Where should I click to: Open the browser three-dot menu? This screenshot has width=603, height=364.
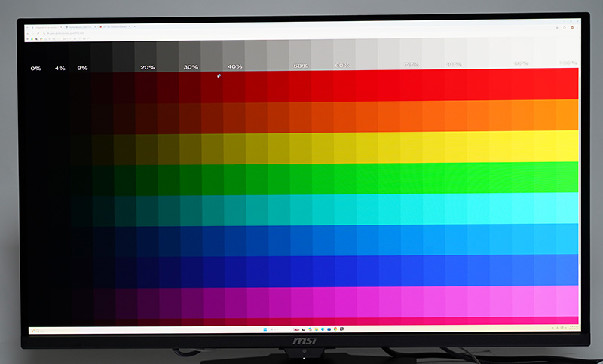click(577, 28)
